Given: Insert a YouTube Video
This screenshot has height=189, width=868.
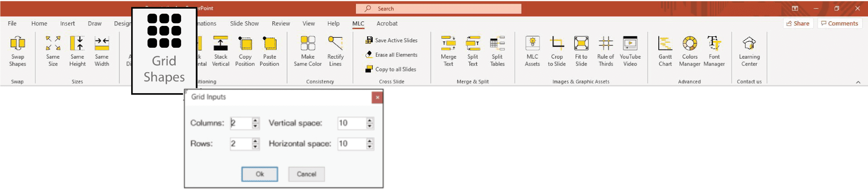Looking at the screenshot, I should (x=630, y=44).
